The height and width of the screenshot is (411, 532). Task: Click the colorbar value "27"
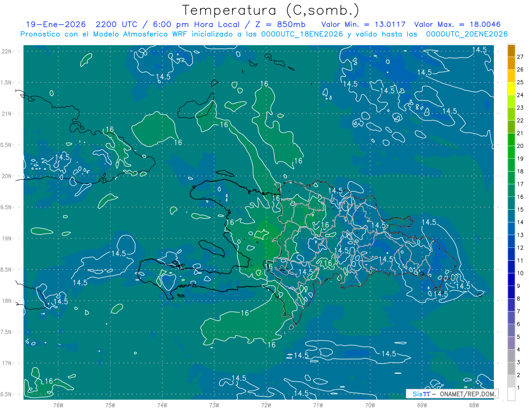(x=520, y=57)
